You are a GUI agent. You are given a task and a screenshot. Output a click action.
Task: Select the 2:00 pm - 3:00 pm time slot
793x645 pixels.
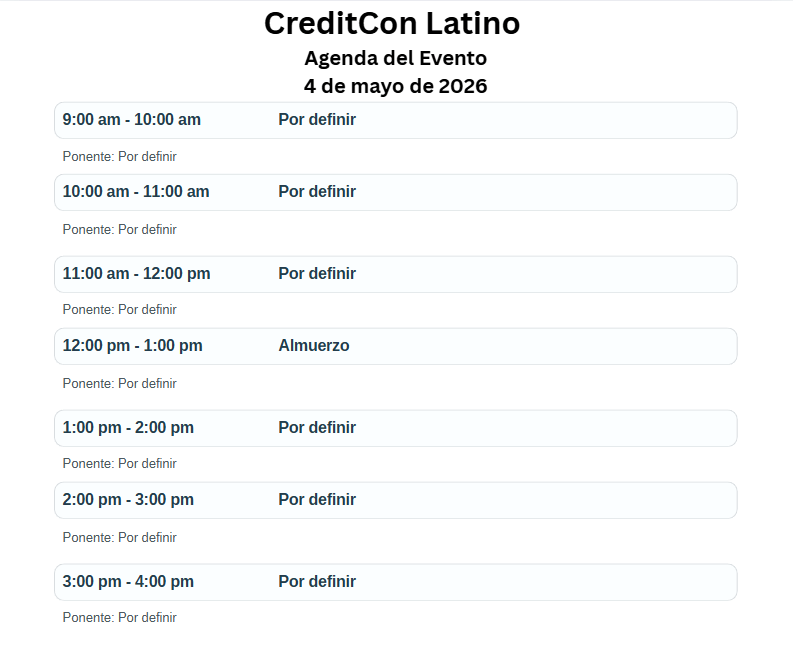tap(128, 500)
